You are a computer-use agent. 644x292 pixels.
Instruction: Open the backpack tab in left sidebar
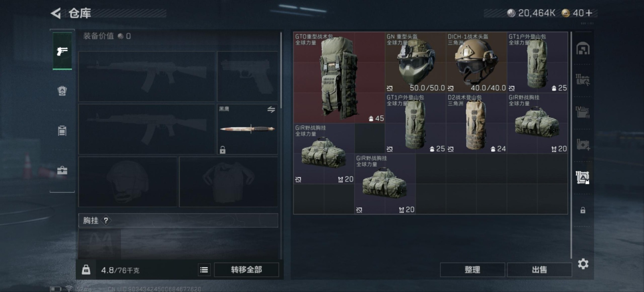click(x=62, y=91)
